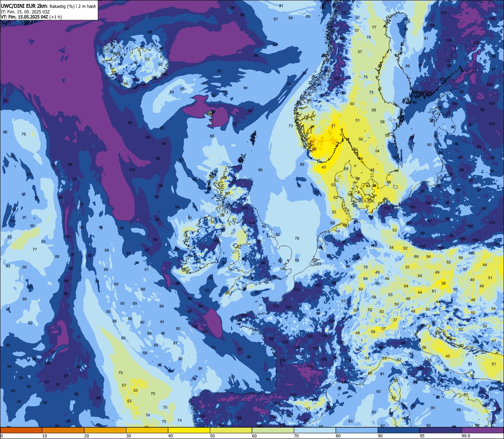Click the legend tick label "99.9"
The width and height of the screenshot is (504, 439).
pyautogui.click(x=466, y=436)
